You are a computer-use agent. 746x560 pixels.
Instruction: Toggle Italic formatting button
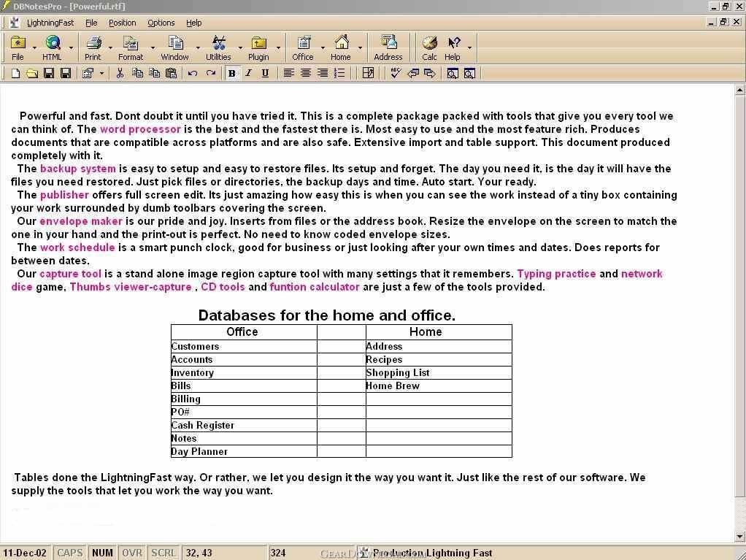248,73
